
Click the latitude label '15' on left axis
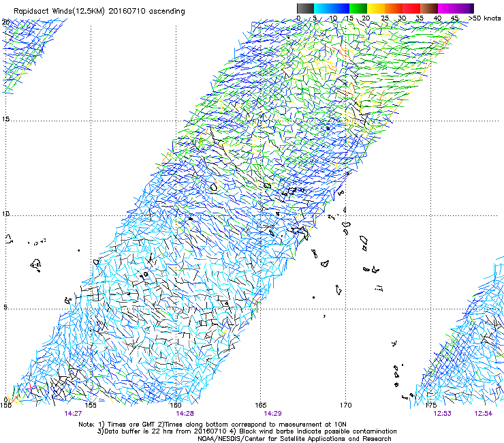coord(5,119)
